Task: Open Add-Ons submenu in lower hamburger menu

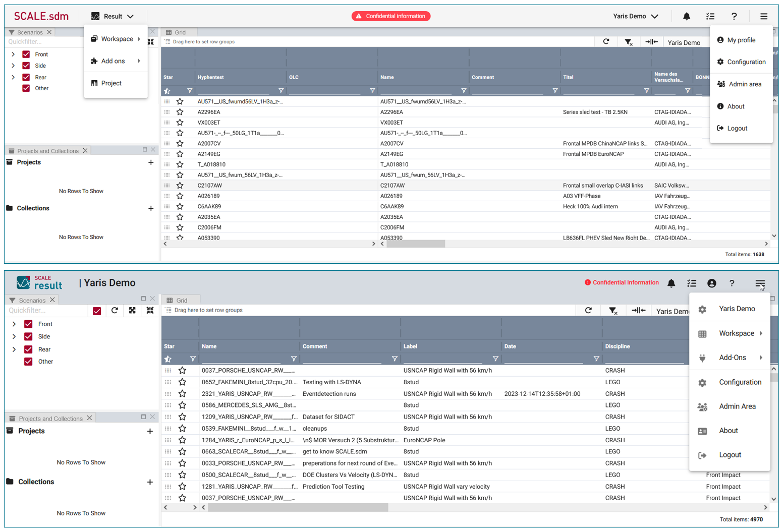Action: pyautogui.click(x=730, y=358)
